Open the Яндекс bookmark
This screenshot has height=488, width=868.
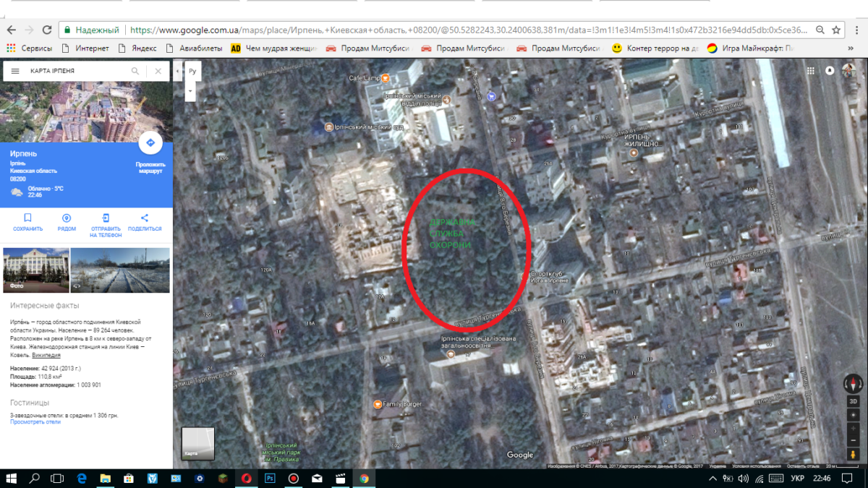click(x=138, y=48)
